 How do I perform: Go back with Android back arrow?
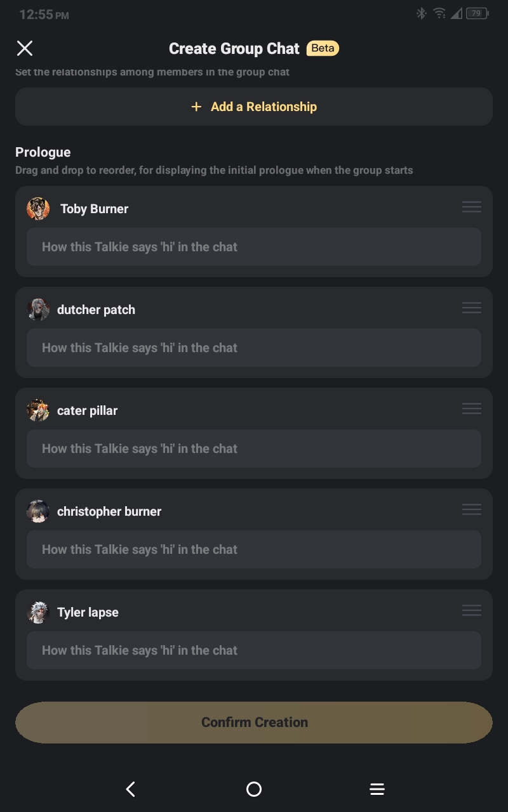tap(131, 789)
